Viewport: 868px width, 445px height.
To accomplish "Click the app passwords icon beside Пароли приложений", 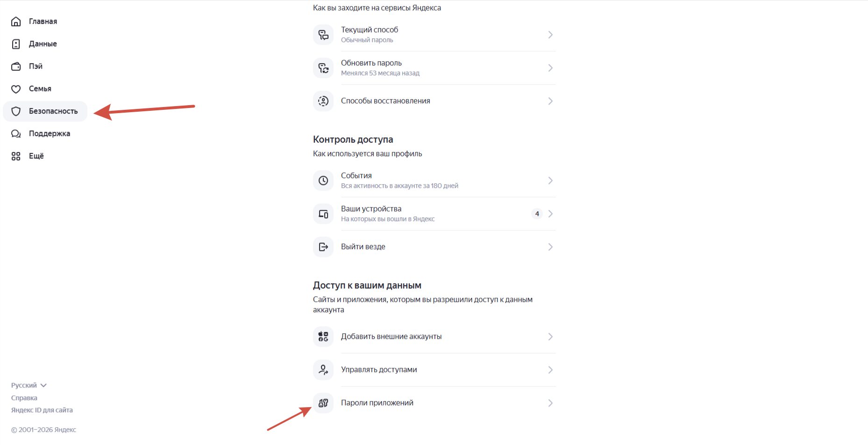I will [323, 403].
